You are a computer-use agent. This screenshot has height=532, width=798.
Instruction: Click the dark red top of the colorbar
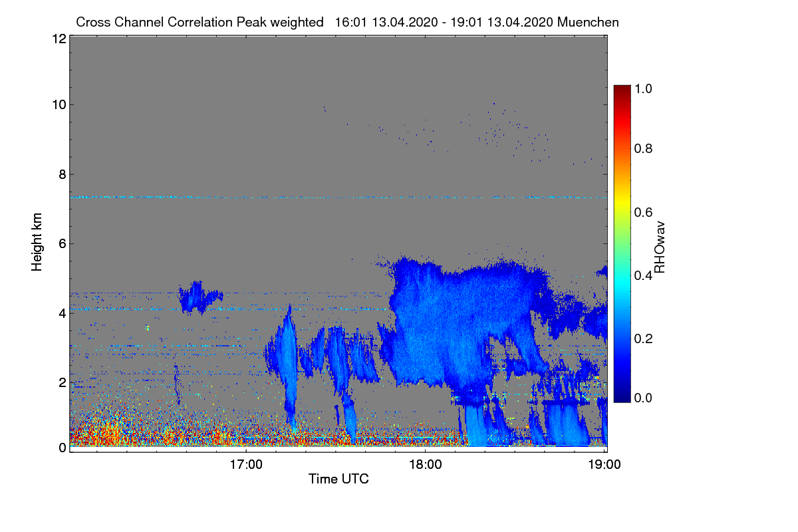coord(621,91)
